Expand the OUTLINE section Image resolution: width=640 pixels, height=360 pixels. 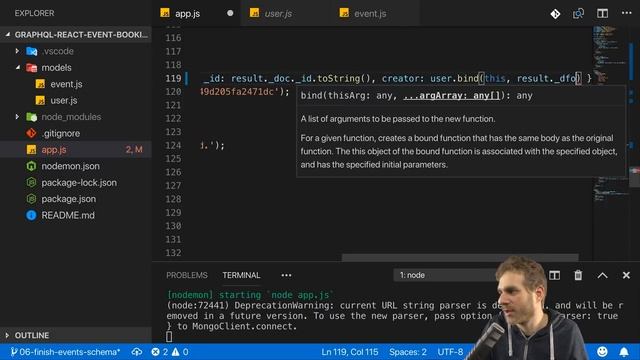tap(76, 336)
